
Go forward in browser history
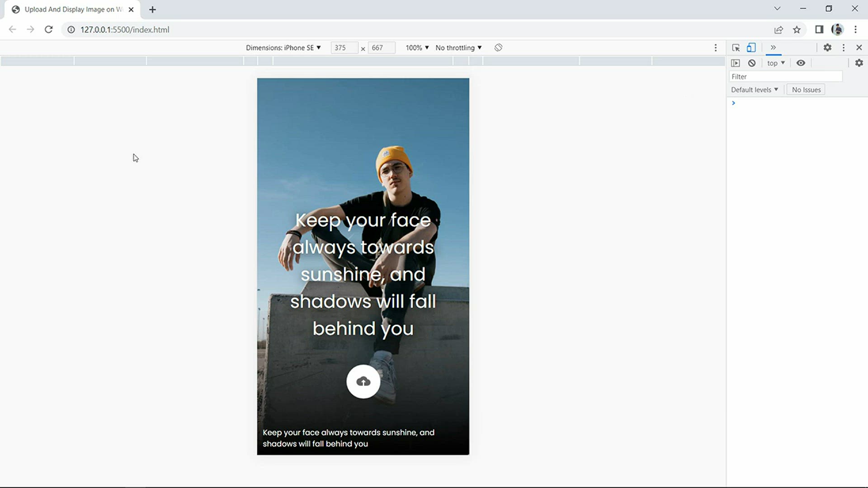pos(30,29)
